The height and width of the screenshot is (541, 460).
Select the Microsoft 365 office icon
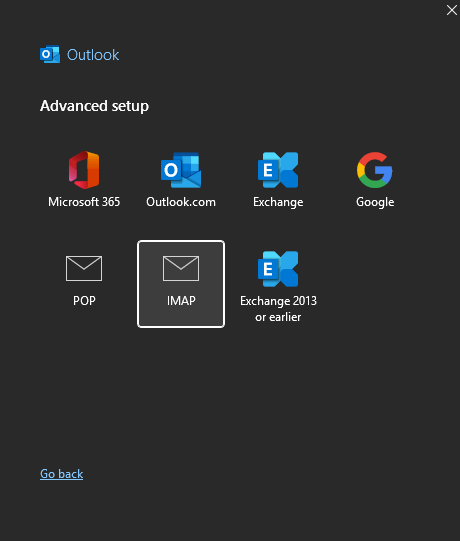coord(84,170)
